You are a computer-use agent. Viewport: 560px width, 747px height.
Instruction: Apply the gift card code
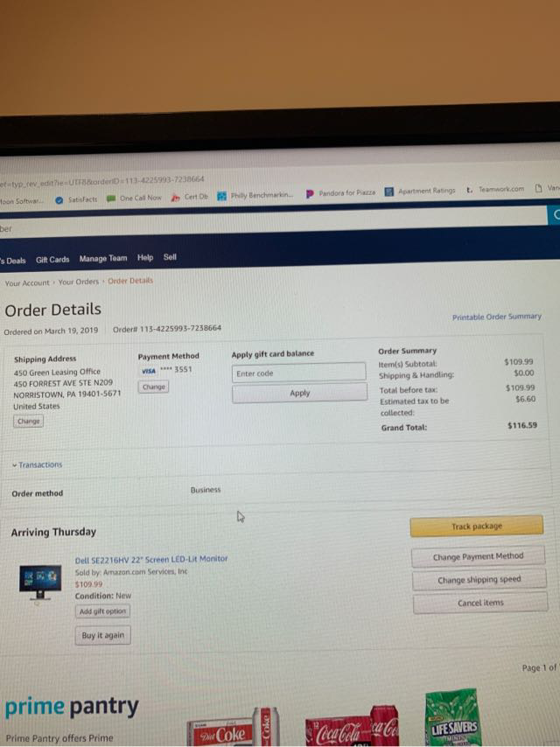tap(299, 393)
